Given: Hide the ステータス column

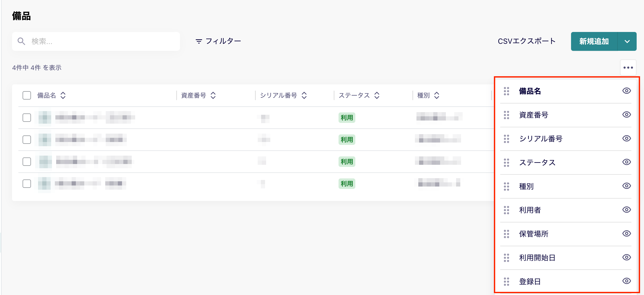Looking at the screenshot, I should point(627,162).
